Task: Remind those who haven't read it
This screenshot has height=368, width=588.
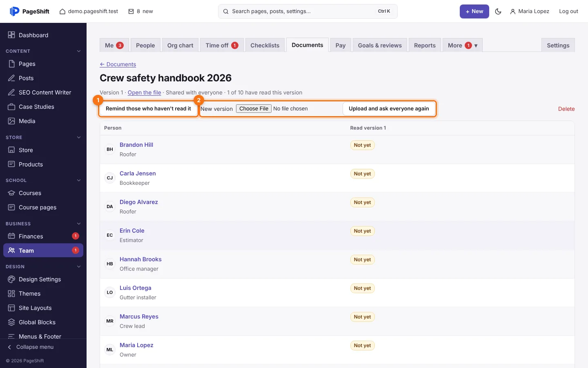Action: pyautogui.click(x=148, y=109)
